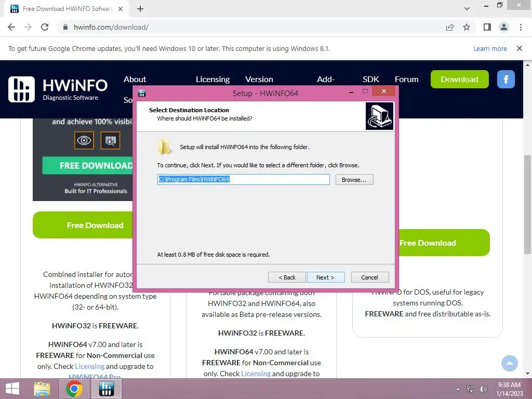Click 'At least 0.8 MB of free disk space' text

214,255
